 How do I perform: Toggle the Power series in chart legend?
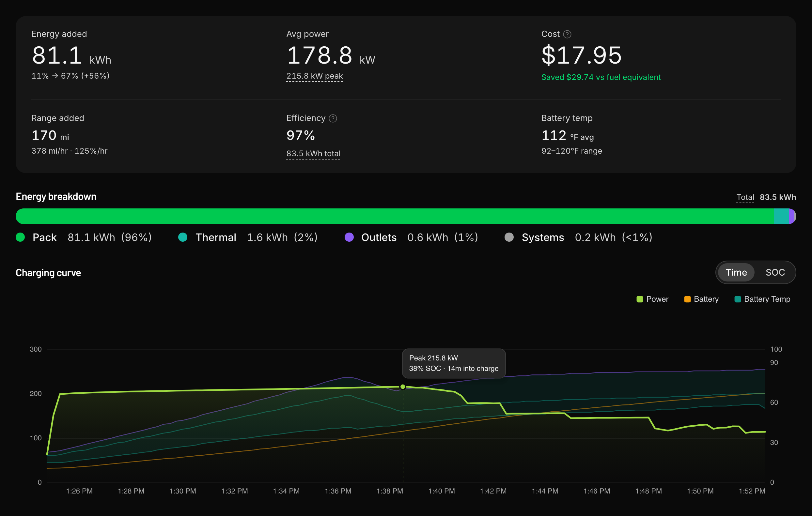tap(652, 299)
